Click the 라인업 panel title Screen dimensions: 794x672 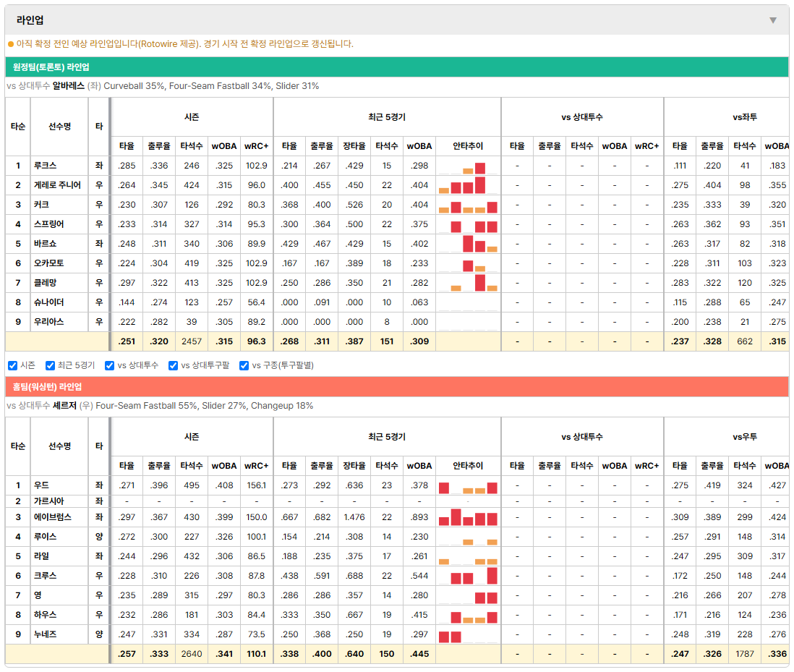click(30, 20)
